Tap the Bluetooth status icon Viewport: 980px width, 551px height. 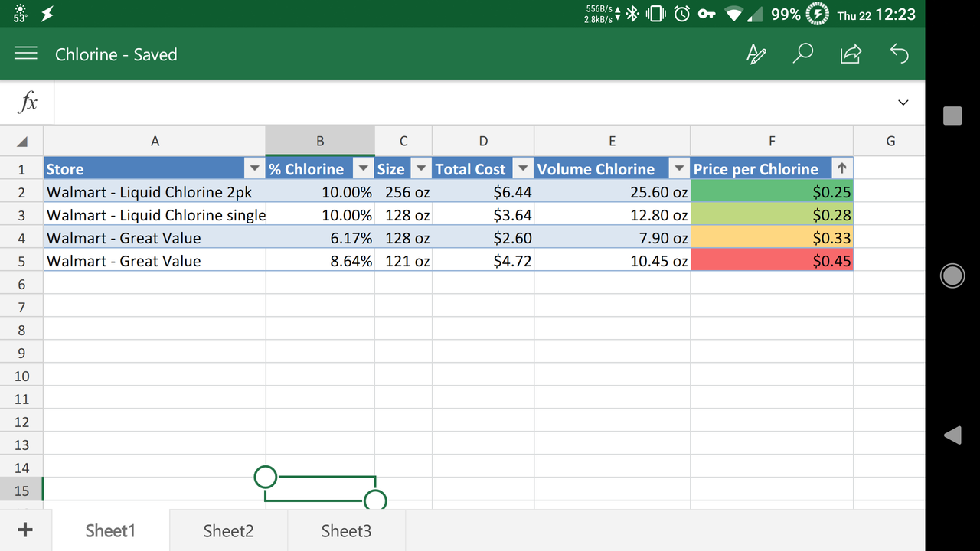coord(632,14)
